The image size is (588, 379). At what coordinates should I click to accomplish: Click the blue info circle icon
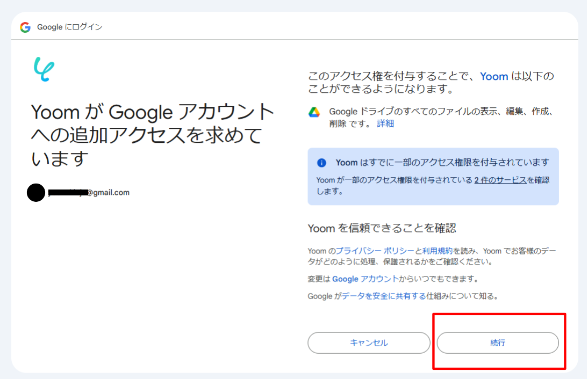(322, 163)
